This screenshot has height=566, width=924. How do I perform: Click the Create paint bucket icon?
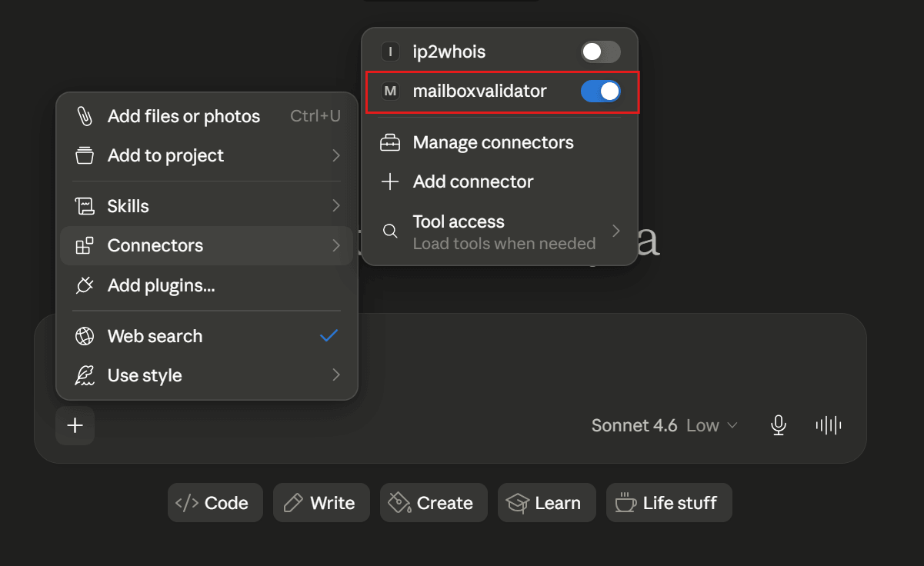tap(399, 503)
